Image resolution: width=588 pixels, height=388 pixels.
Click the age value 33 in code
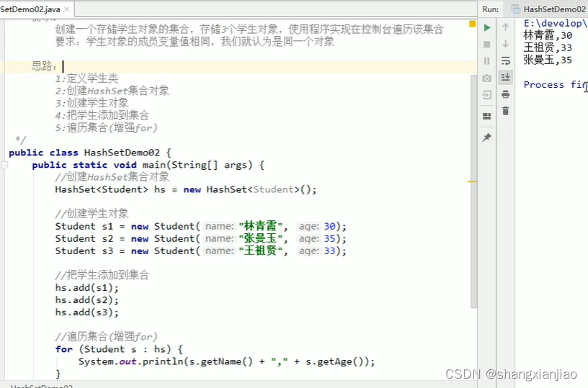point(329,251)
